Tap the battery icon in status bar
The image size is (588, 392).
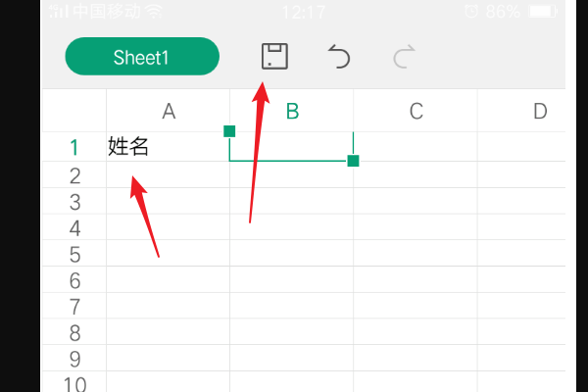tap(541, 12)
